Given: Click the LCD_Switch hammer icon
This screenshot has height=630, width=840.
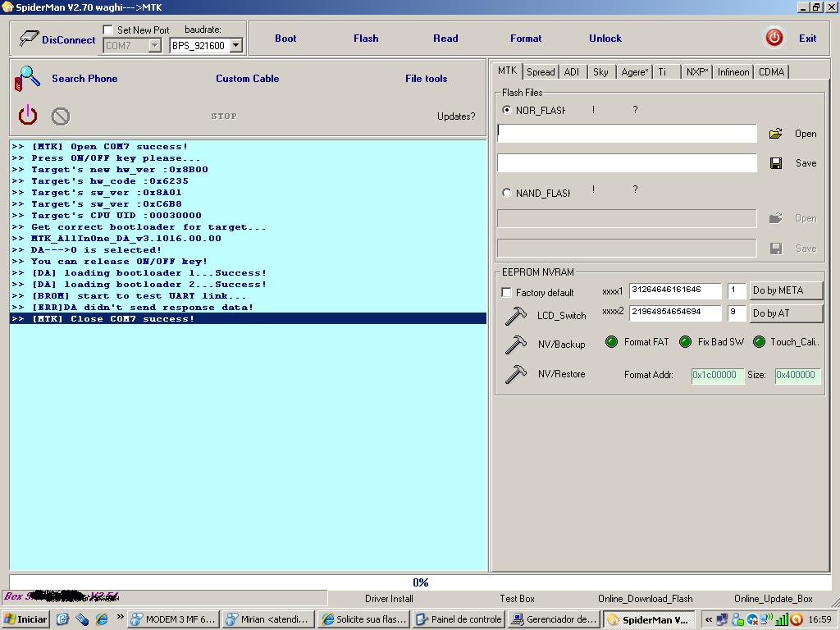Looking at the screenshot, I should (515, 316).
